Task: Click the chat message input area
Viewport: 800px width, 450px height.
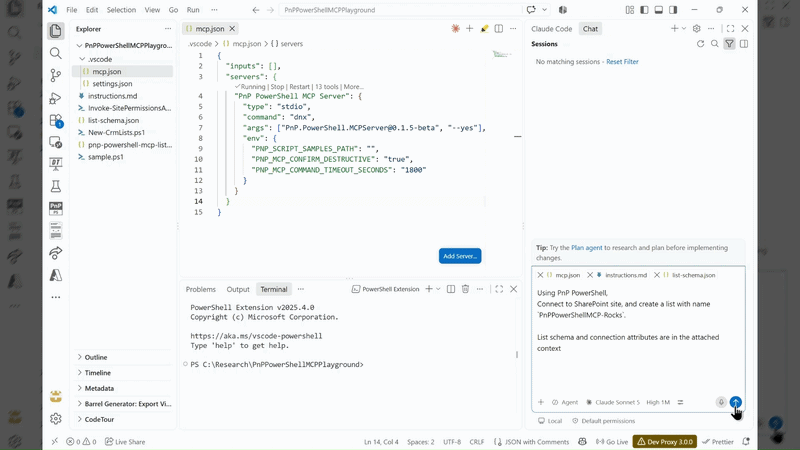Action: [638, 337]
